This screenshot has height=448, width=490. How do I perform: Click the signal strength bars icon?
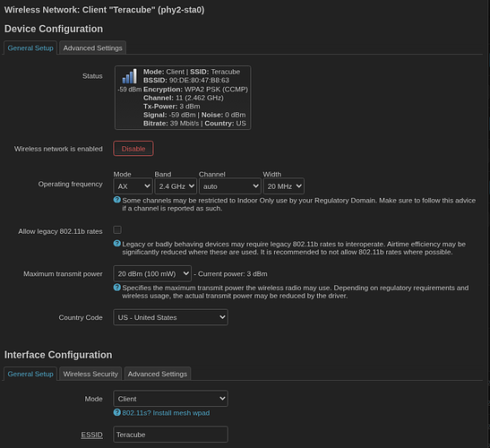tap(129, 76)
